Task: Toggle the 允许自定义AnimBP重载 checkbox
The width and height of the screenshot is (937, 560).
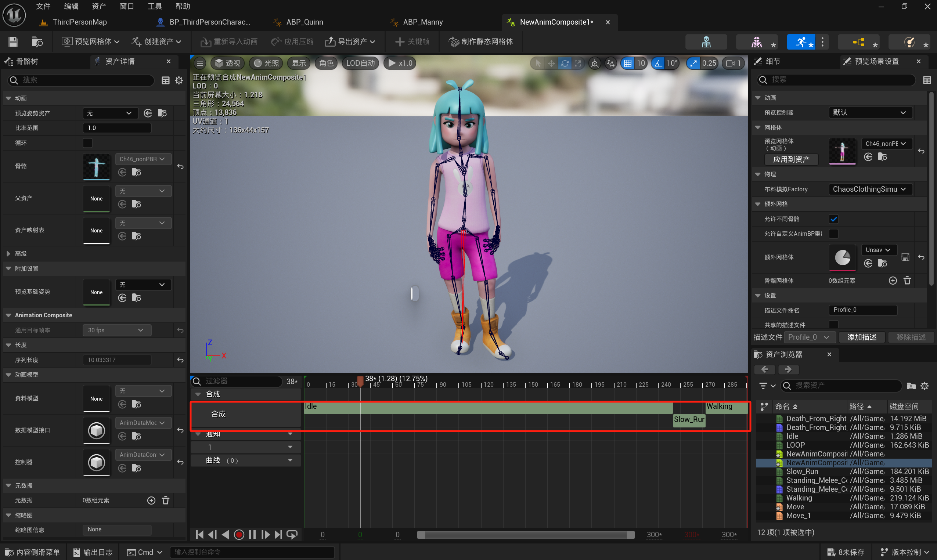Action: point(833,234)
